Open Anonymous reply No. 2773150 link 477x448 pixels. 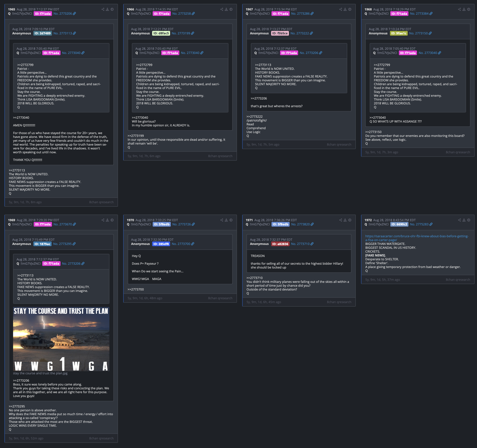pos(420,33)
